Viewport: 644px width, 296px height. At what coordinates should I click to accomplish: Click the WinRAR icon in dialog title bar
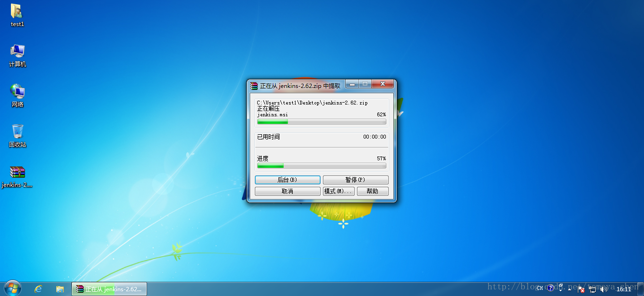pyautogui.click(x=254, y=86)
